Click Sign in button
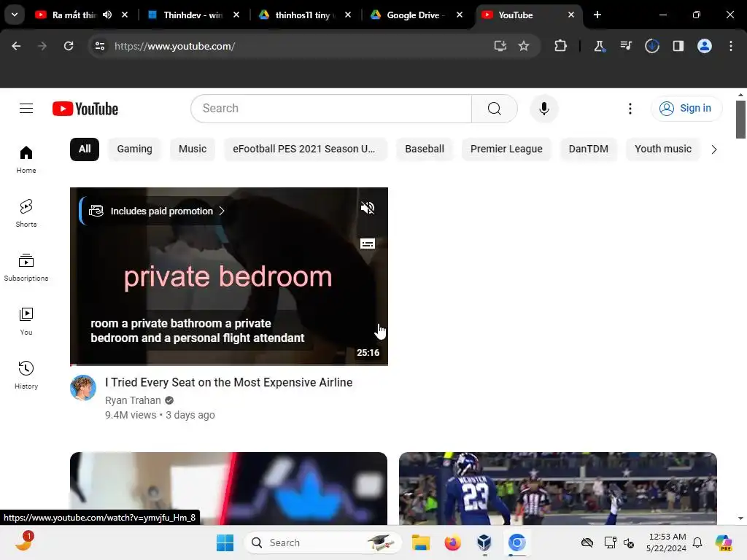 tap(686, 109)
